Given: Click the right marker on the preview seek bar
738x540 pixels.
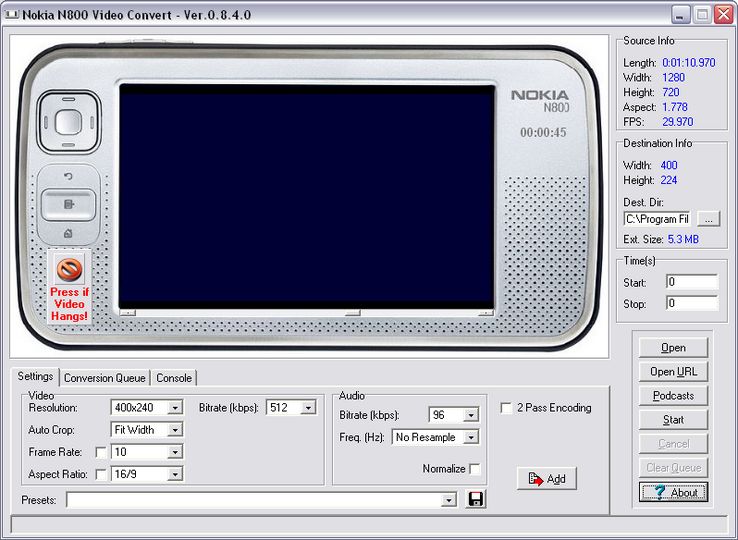Looking at the screenshot, I should coord(485,313).
